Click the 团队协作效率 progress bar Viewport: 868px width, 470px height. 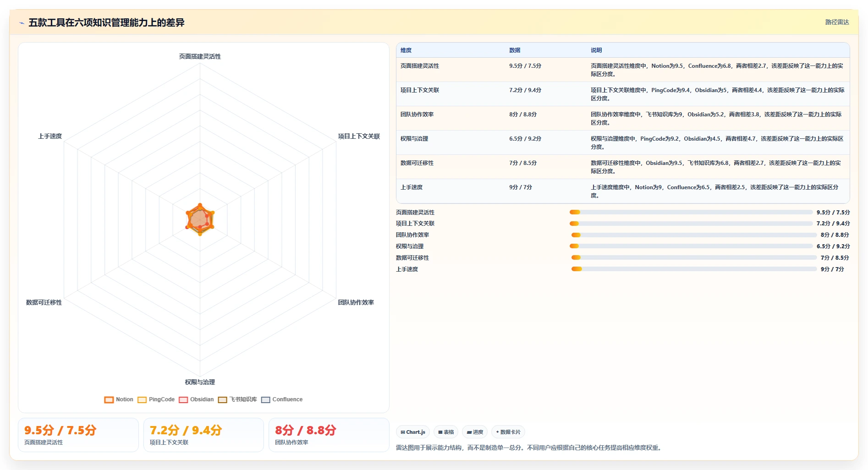[x=694, y=235]
